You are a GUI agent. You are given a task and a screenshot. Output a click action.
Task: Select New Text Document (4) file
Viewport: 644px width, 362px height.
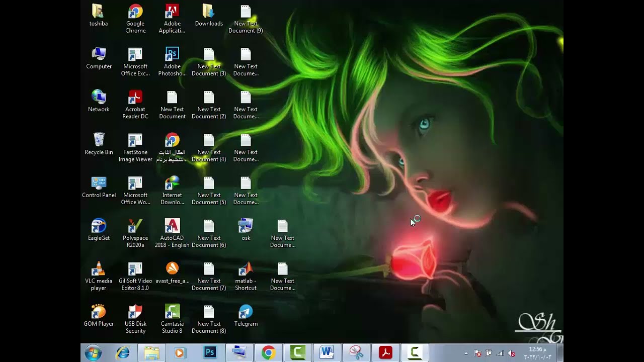pyautogui.click(x=209, y=147)
